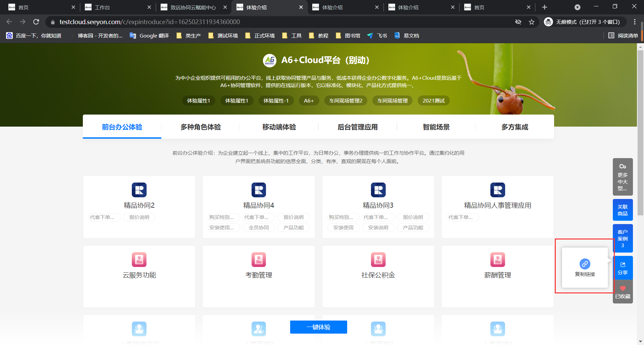Click the A6+Cloud platform logo

pos(270,60)
